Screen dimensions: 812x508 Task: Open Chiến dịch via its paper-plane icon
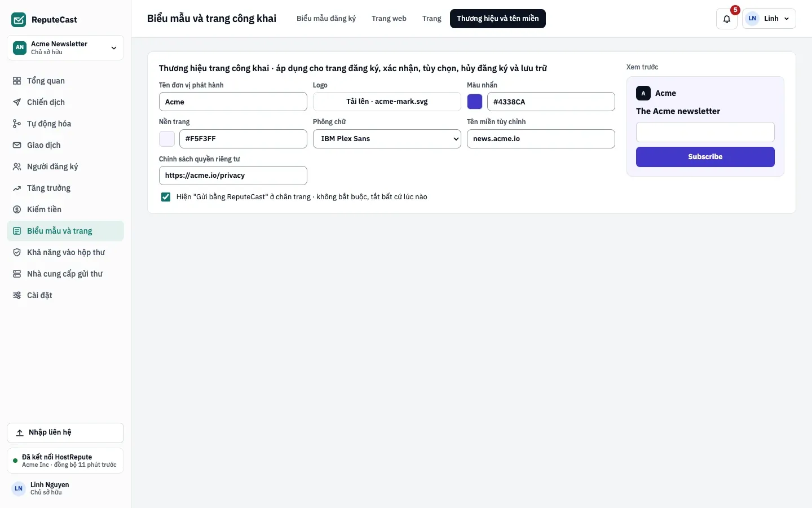coord(17,102)
